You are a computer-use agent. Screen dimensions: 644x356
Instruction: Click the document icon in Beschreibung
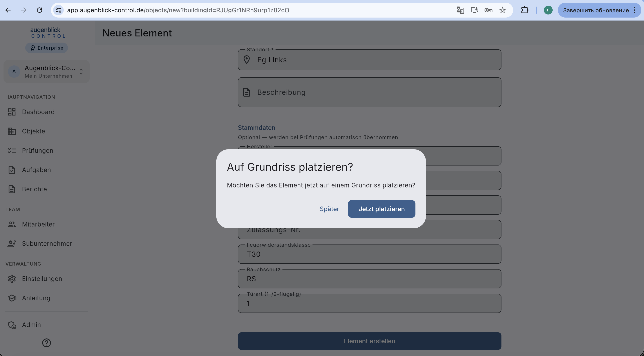246,92
